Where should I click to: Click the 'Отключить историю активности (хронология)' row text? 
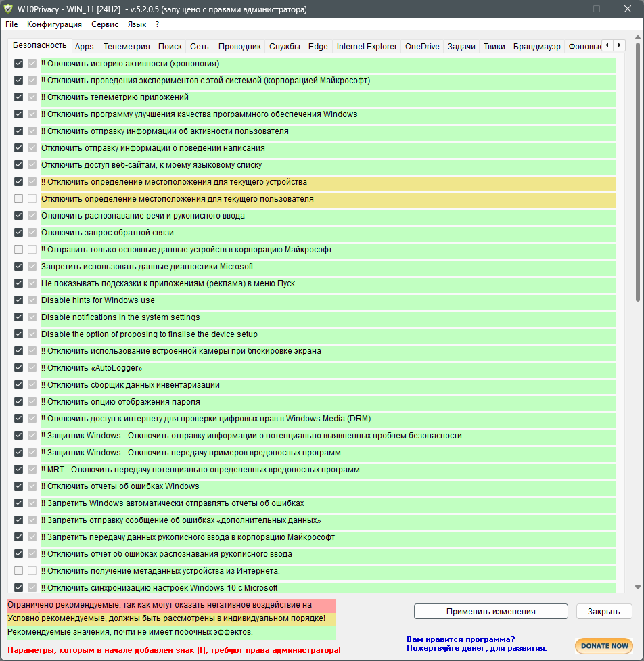[x=131, y=64]
